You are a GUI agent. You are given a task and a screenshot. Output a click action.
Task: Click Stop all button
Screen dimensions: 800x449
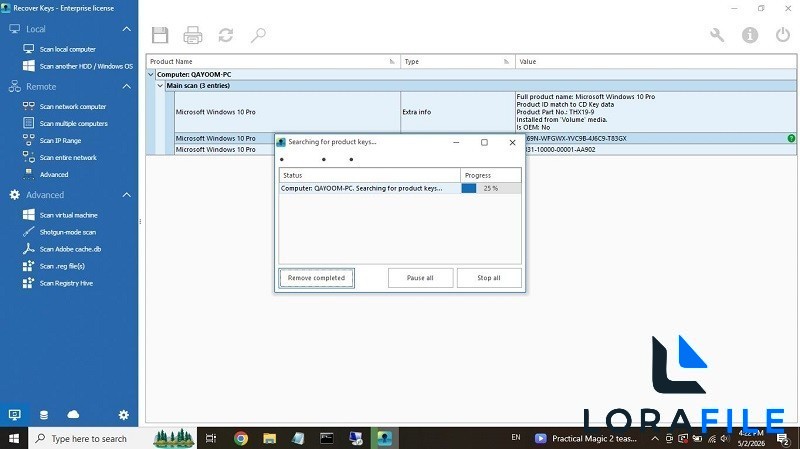[x=489, y=278]
